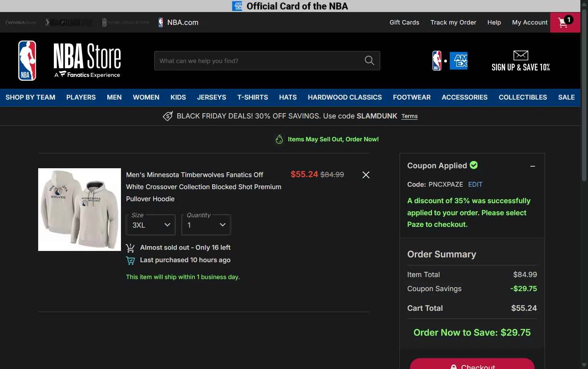This screenshot has height=369, width=588.
Task: Click the Checkout button
Action: point(472,364)
